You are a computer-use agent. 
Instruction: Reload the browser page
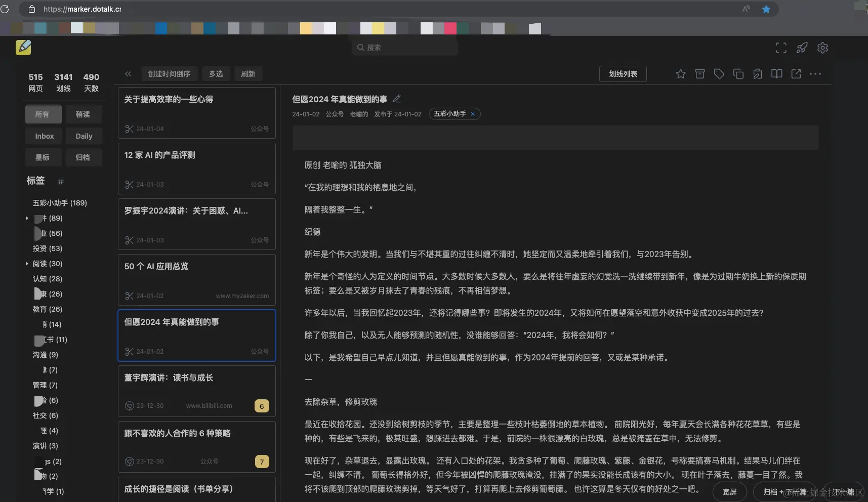click(x=5, y=9)
